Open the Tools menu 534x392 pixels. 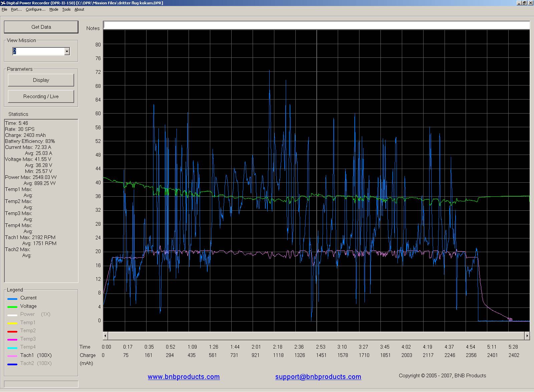pos(66,9)
